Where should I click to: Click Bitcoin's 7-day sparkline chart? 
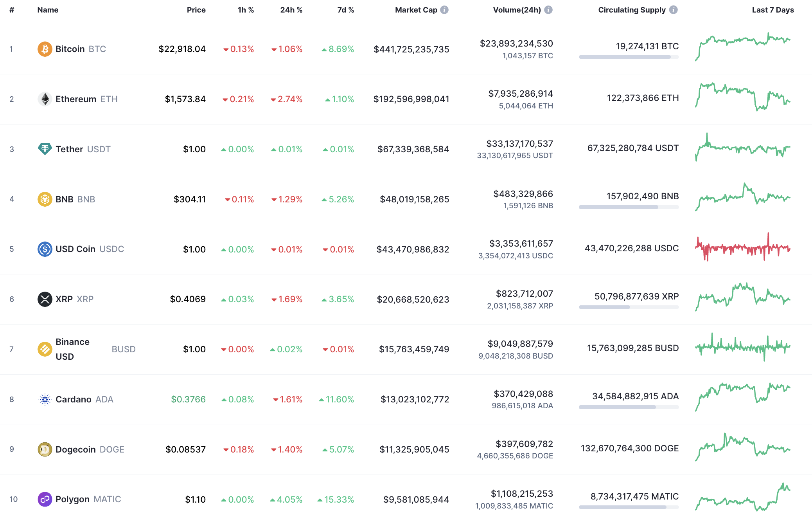[743, 47]
